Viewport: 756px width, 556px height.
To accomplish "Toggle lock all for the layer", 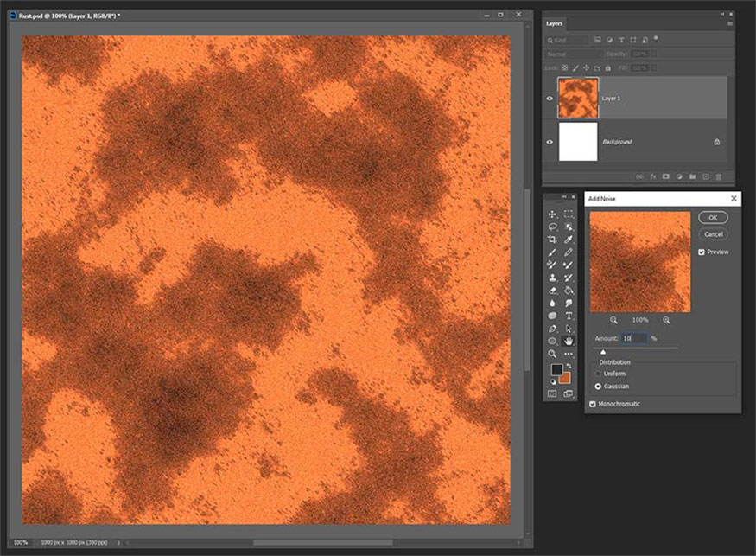I will (x=608, y=68).
